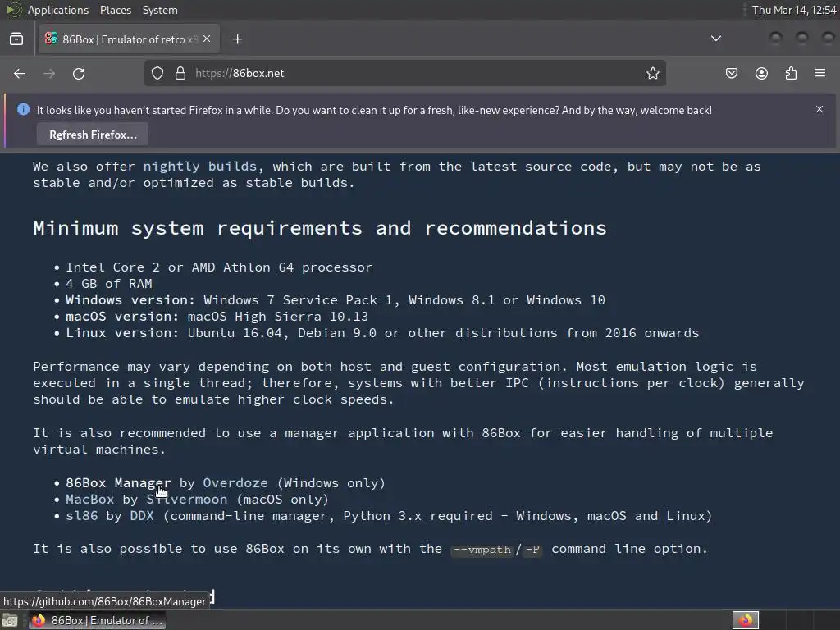
Task: Click the info icon in the notification bar
Action: (x=23, y=109)
